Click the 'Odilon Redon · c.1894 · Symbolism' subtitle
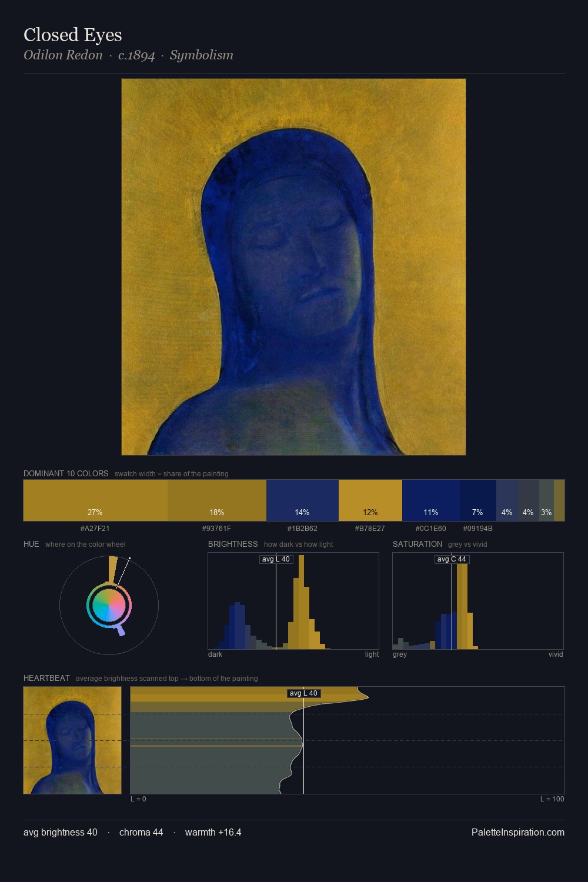 129,55
